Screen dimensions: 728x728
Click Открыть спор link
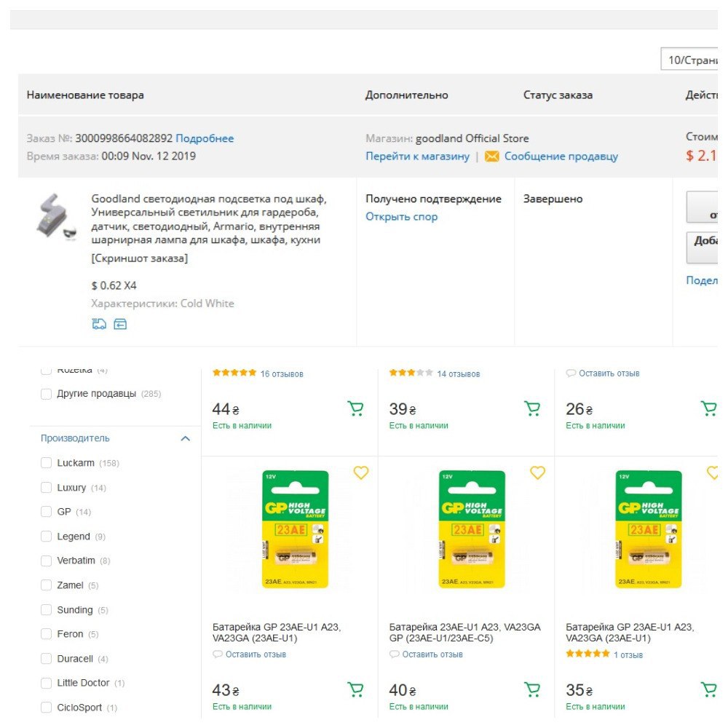click(401, 217)
